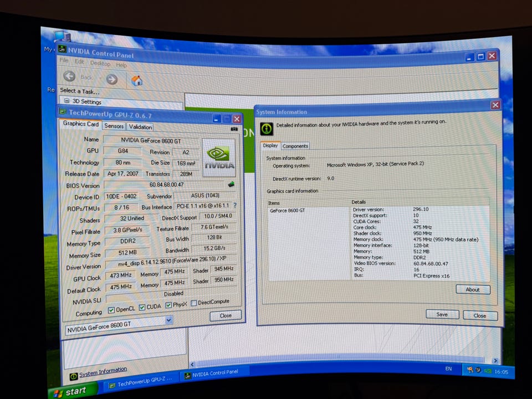Minimize the GPU-Z window
Viewport: 532px width, 399px height.
[x=217, y=119]
